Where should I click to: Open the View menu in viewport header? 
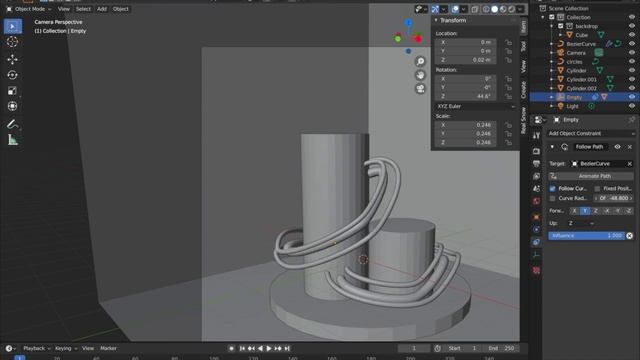pos(63,9)
